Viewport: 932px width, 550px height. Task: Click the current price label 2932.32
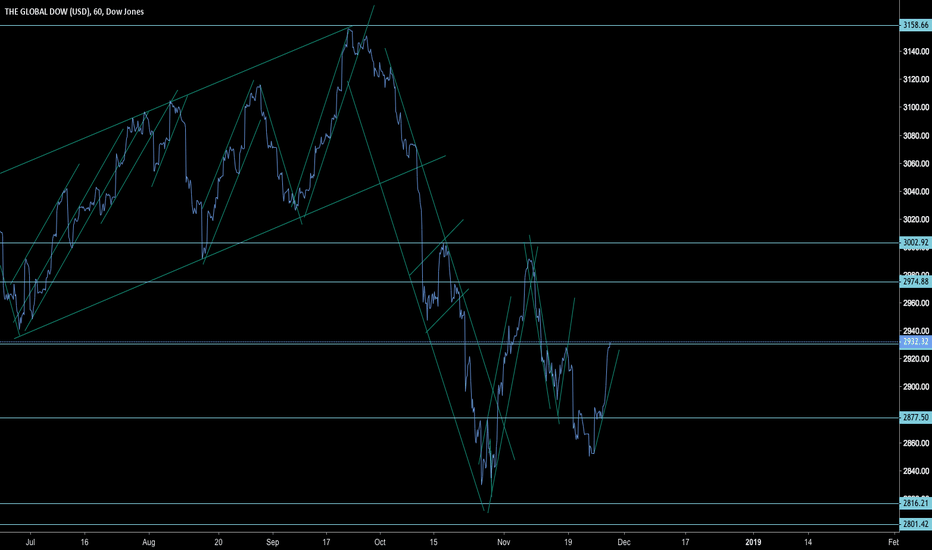[915, 342]
